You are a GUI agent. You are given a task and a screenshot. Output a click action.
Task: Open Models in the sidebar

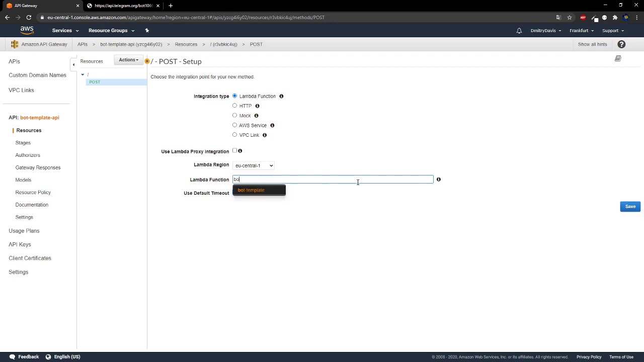tap(23, 180)
